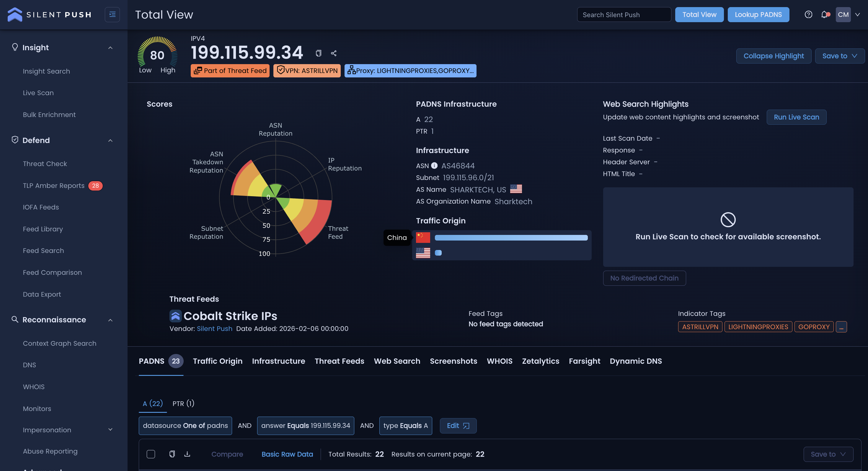Click the Insight lightbulb icon
This screenshot has width=868, height=471.
click(15, 47)
